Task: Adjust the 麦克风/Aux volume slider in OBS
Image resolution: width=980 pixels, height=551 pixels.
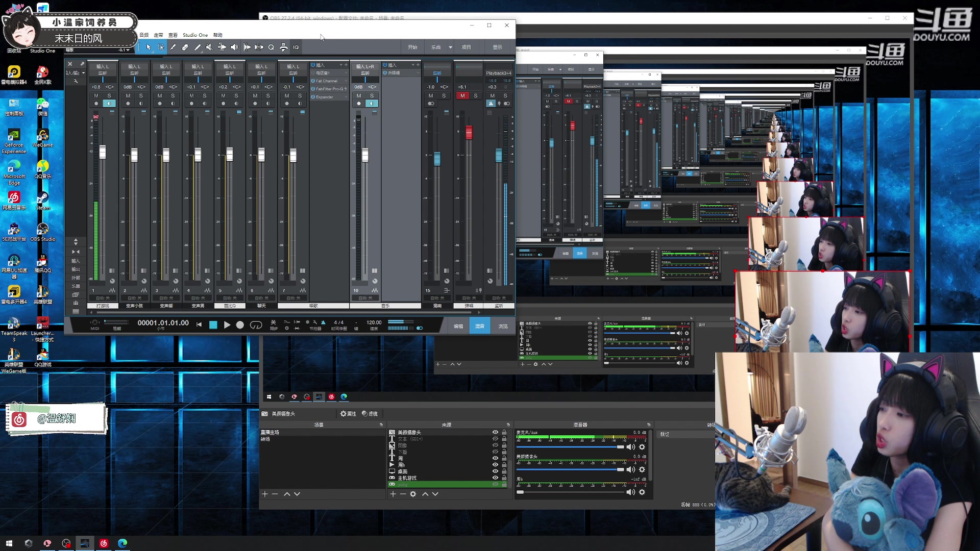Action: (571, 447)
